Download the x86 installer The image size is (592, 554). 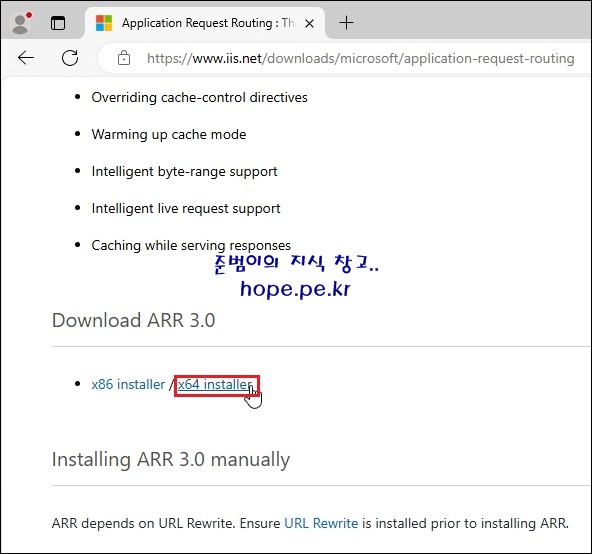[128, 384]
